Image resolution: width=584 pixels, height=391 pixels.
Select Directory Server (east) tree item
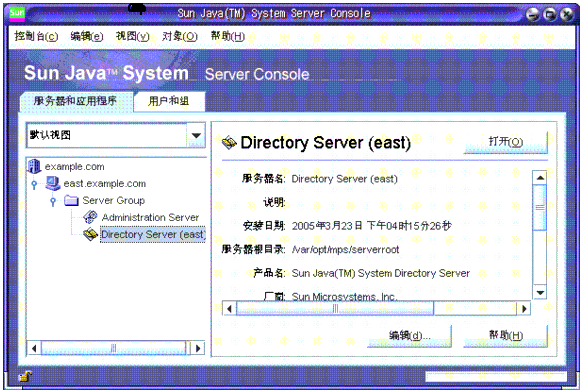click(153, 234)
